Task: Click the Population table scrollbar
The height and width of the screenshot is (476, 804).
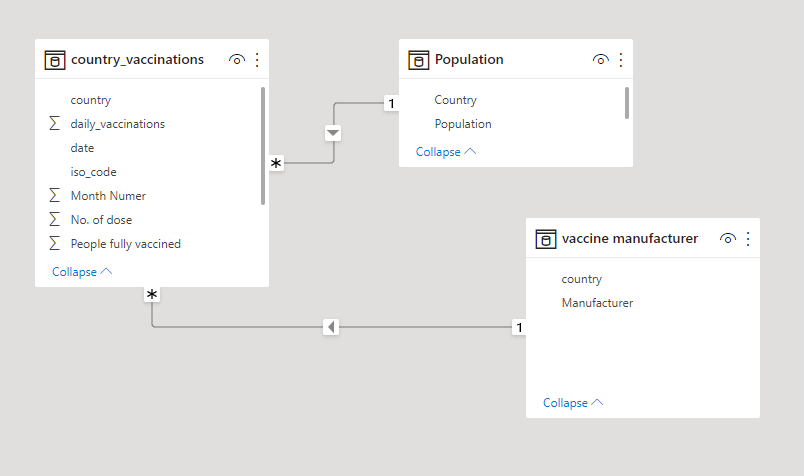Action: [x=627, y=103]
